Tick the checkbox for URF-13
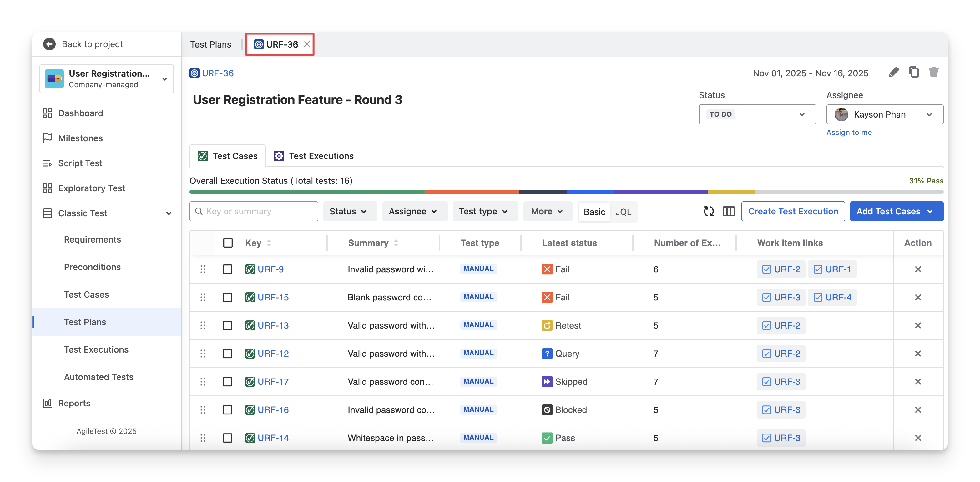The image size is (980, 482). (228, 325)
